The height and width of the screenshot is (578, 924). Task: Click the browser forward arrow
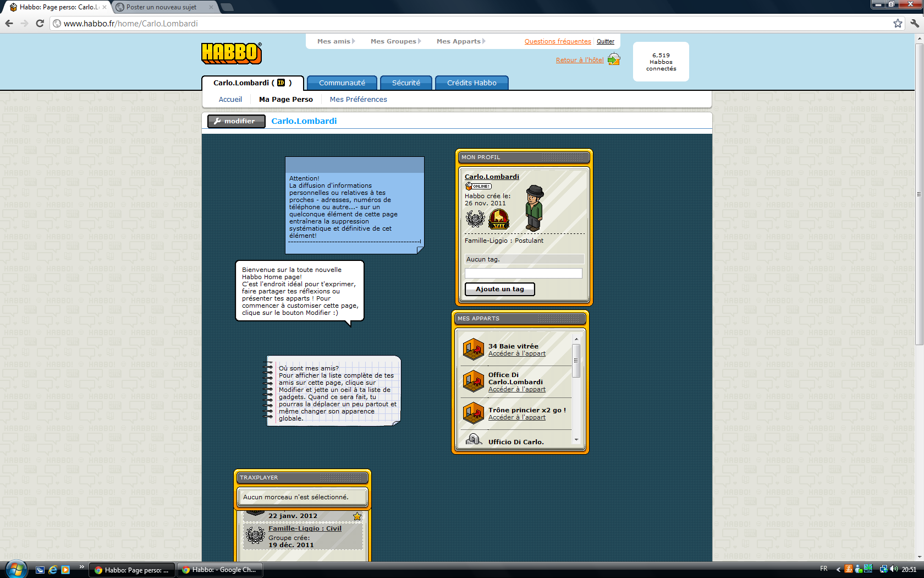pyautogui.click(x=24, y=23)
